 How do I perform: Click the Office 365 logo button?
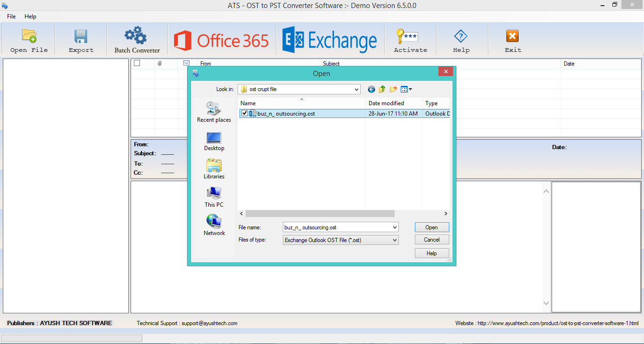[x=221, y=41]
